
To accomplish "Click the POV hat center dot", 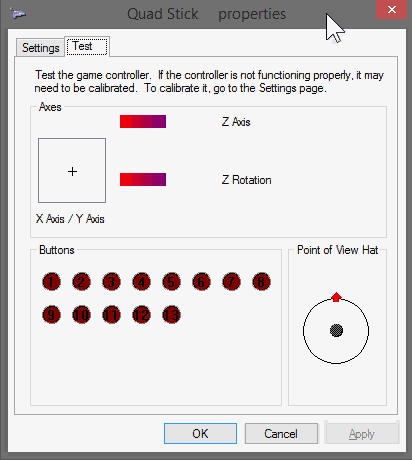I will (x=336, y=330).
